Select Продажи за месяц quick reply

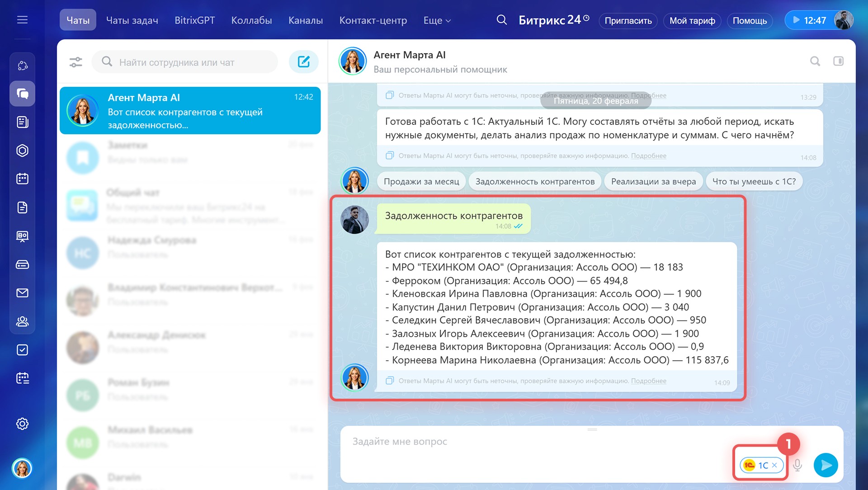pos(421,181)
